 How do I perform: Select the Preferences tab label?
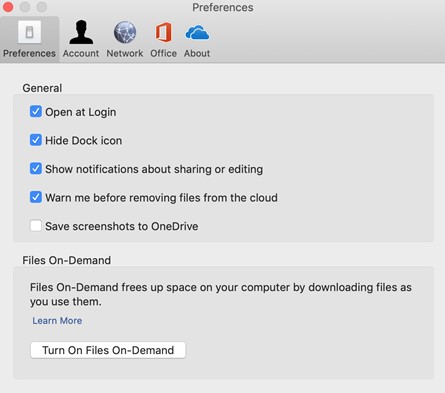pos(29,53)
